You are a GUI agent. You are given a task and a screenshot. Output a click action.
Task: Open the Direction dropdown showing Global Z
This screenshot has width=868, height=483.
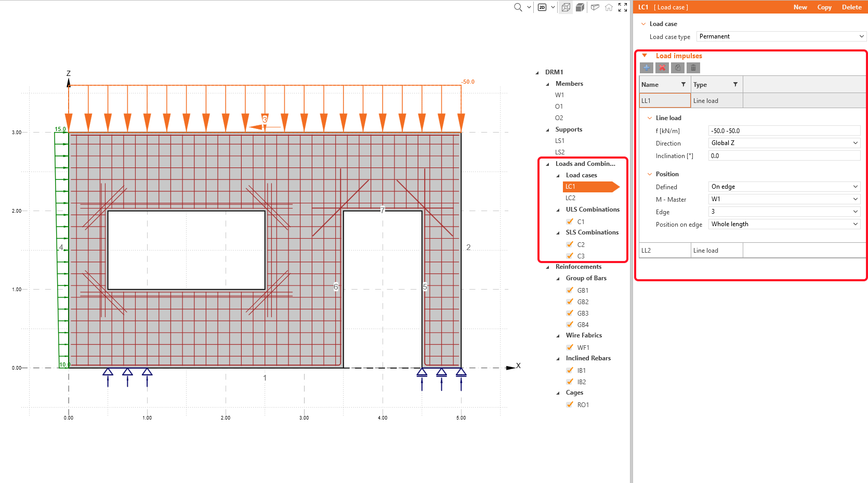click(784, 143)
